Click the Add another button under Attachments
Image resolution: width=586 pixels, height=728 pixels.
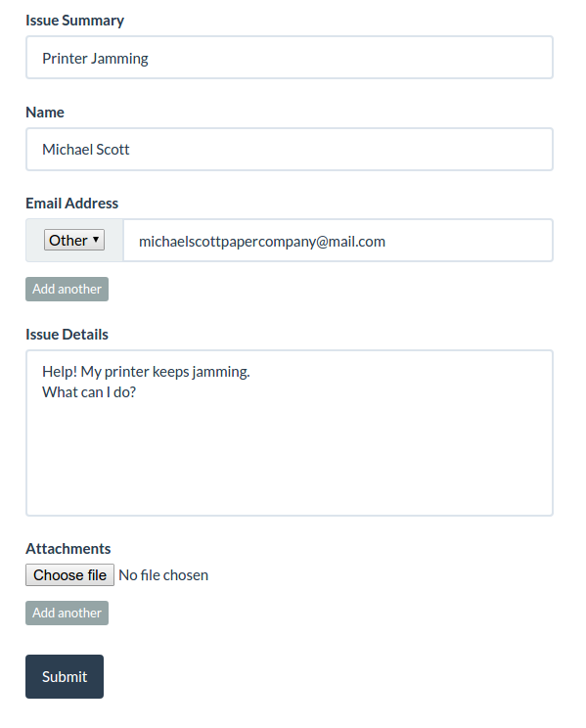(x=67, y=613)
